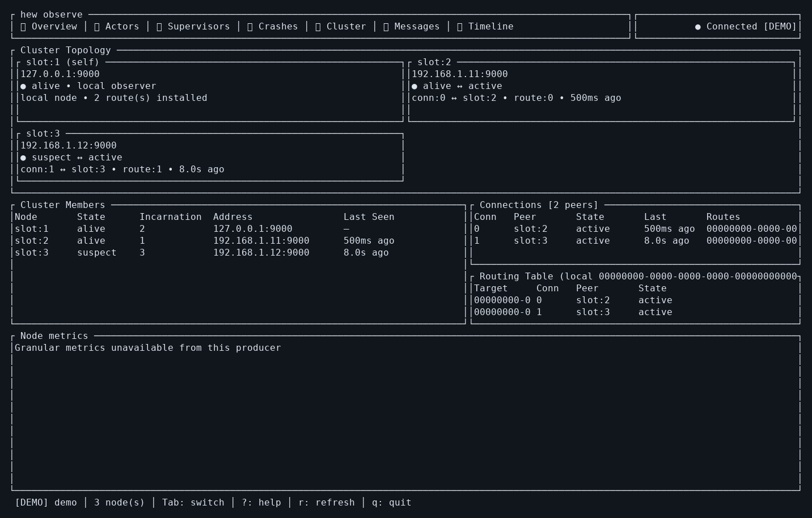The width and height of the screenshot is (812, 518).
Task: Click the Address column header in Cluster Members
Action: point(233,217)
